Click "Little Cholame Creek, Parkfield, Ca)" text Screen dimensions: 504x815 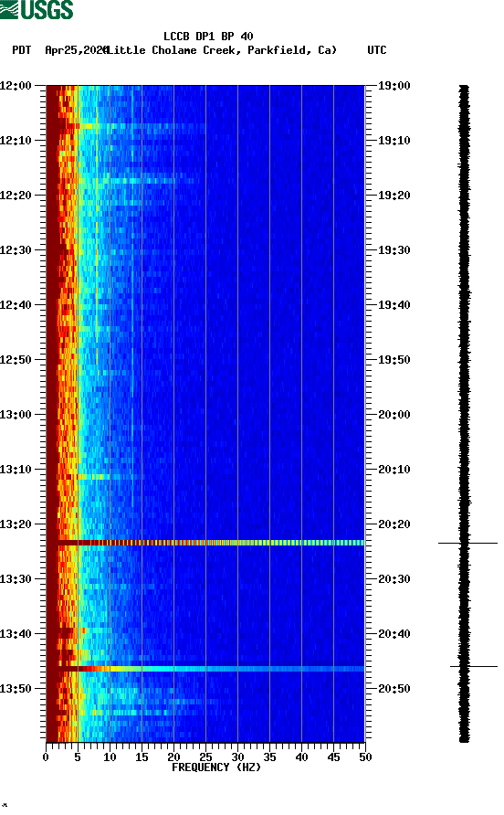[222, 50]
